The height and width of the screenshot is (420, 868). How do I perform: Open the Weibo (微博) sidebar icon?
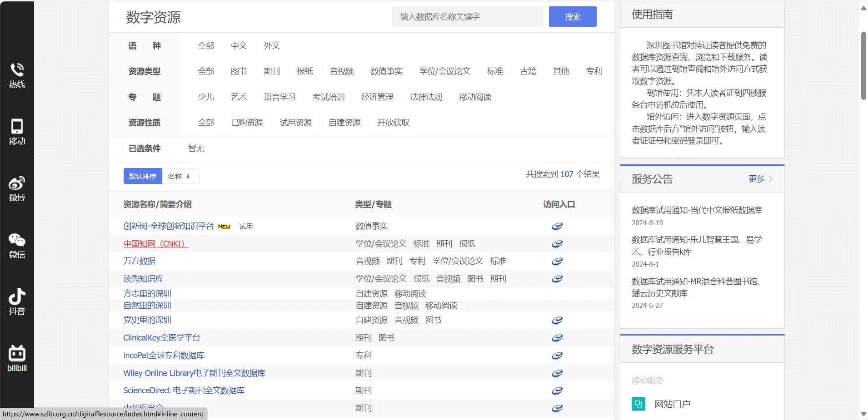pos(17,183)
